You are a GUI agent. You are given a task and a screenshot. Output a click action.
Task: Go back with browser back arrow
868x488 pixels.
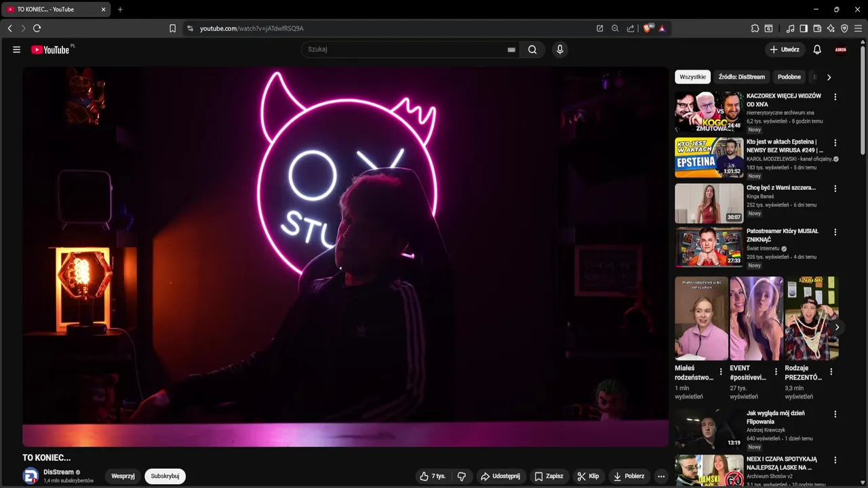9,28
